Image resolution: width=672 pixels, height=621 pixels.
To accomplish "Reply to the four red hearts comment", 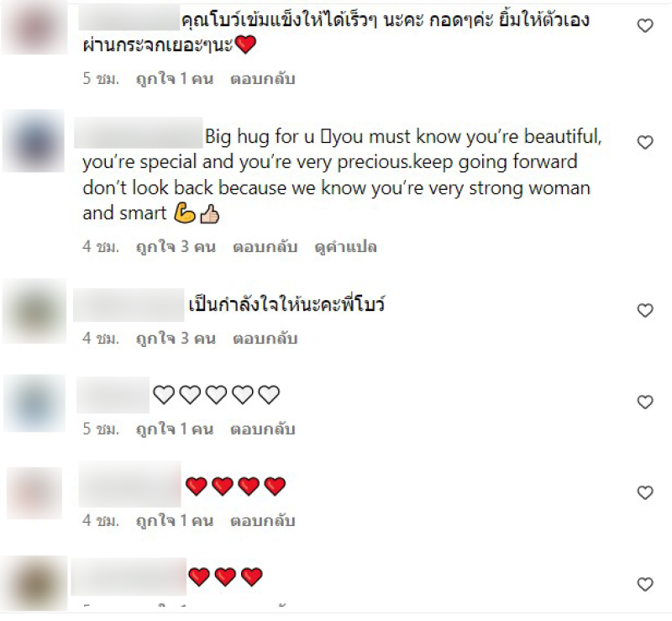I will [263, 521].
